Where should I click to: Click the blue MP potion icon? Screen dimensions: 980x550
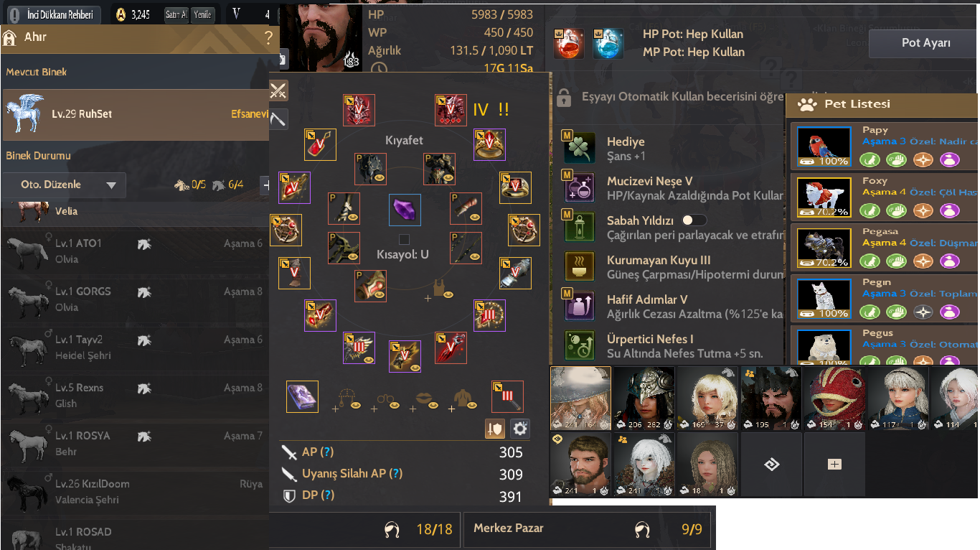608,43
